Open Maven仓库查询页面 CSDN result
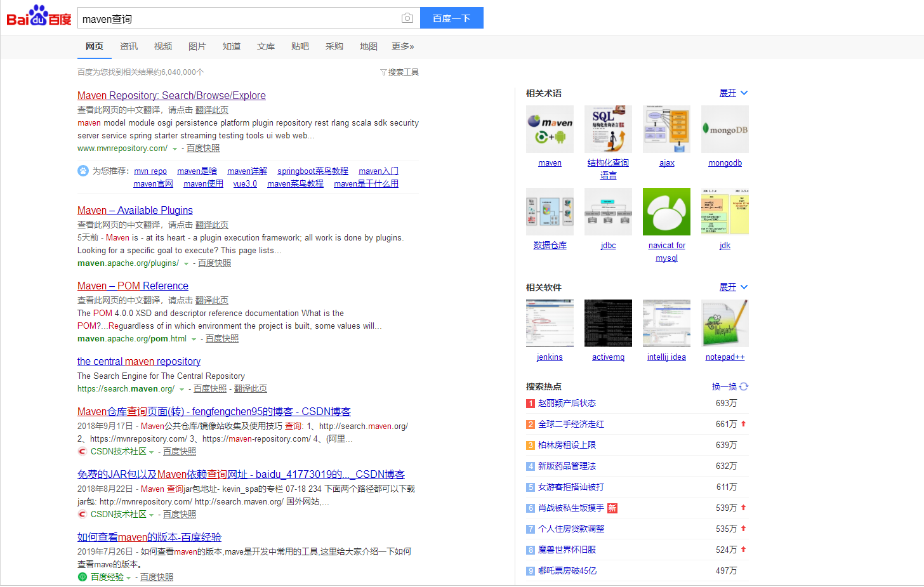 (x=214, y=411)
